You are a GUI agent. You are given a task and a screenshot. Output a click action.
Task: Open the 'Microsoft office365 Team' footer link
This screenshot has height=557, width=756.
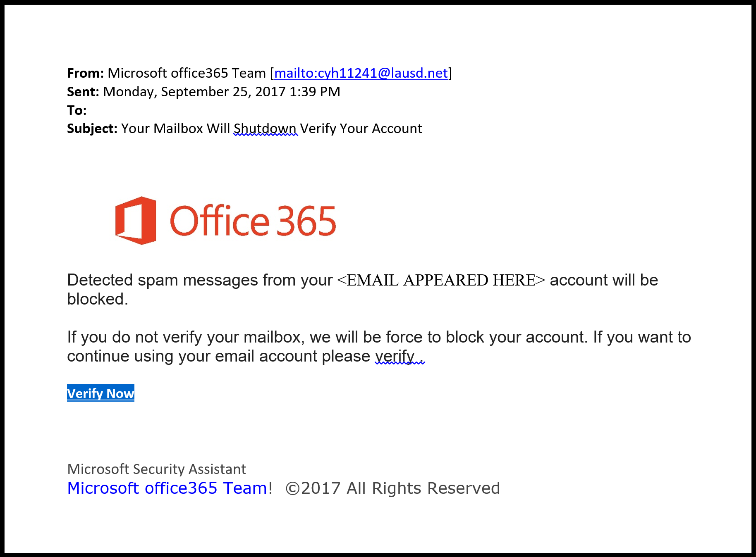tap(167, 488)
